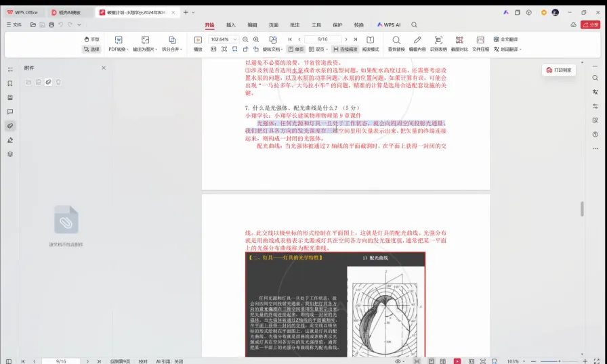
Task: Open the 编辑 ribbon tab
Action: coord(252,25)
